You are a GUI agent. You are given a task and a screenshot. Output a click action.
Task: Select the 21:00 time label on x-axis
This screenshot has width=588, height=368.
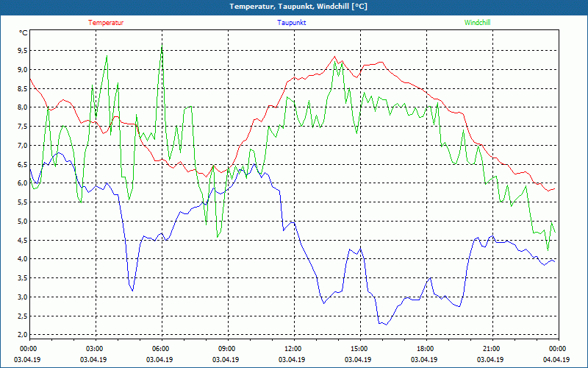491,348
